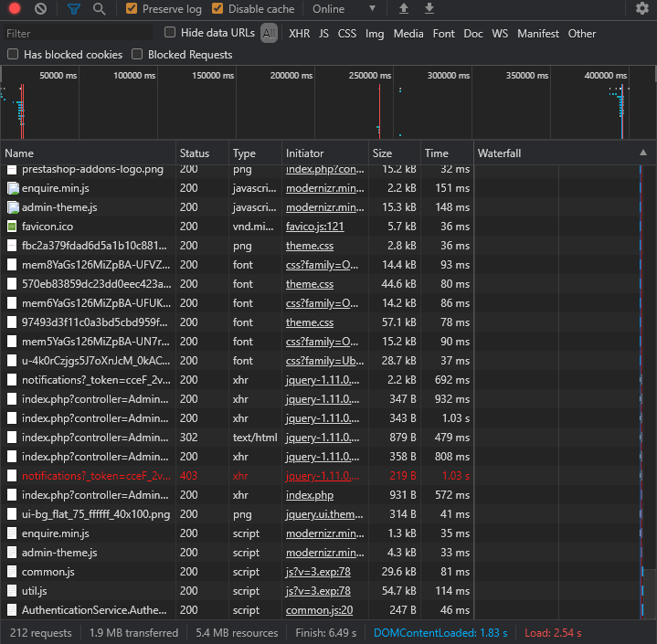The height and width of the screenshot is (644, 657).
Task: Click Waterfall column sort arrow
Action: (x=643, y=153)
